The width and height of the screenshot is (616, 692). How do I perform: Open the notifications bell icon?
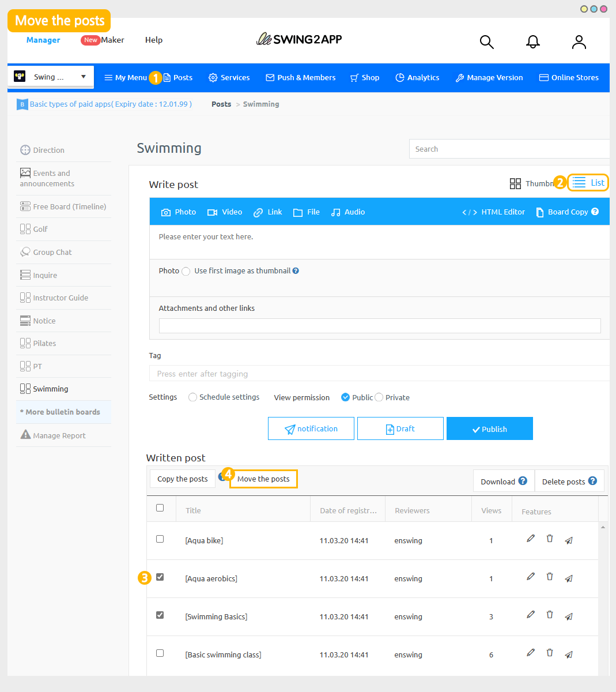click(533, 42)
